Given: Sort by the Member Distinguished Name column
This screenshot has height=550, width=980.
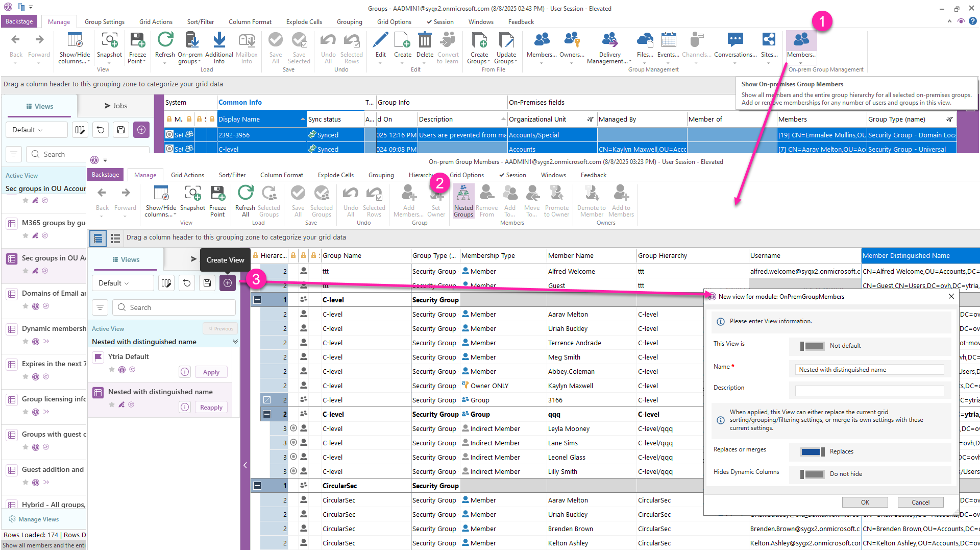Looking at the screenshot, I should point(920,255).
